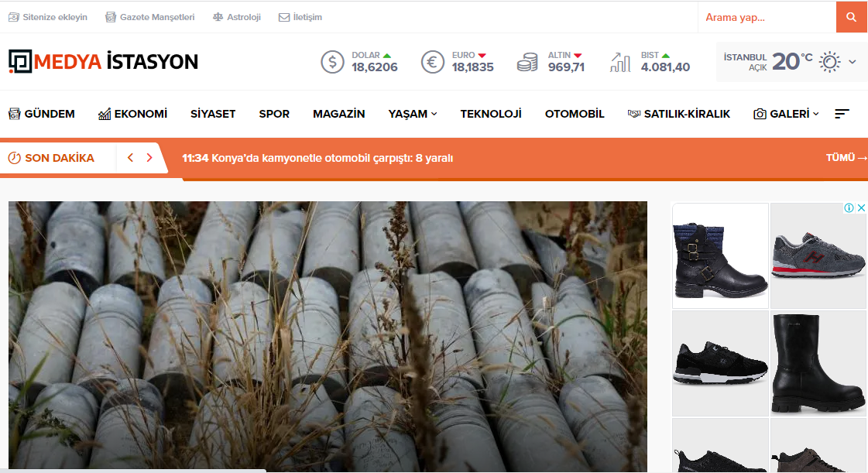Click the Satılık-Kiralık handshake icon

coord(634,114)
